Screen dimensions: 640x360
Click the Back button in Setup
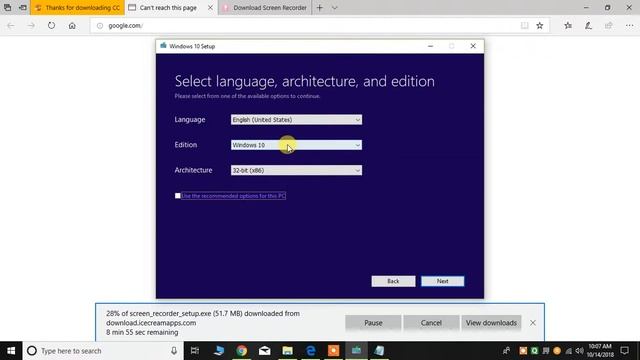[393, 281]
